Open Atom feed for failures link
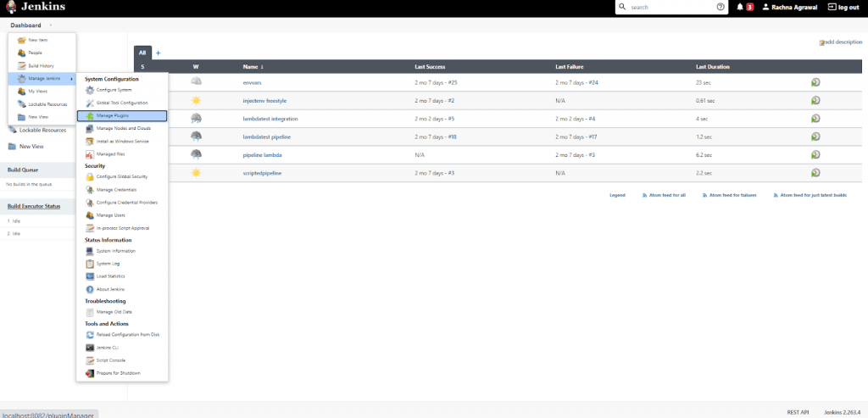The width and height of the screenshot is (868, 418). tap(729, 196)
